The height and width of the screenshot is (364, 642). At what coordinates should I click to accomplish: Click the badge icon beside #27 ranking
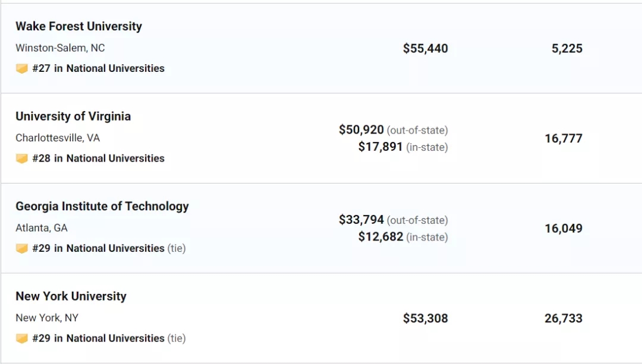point(22,68)
